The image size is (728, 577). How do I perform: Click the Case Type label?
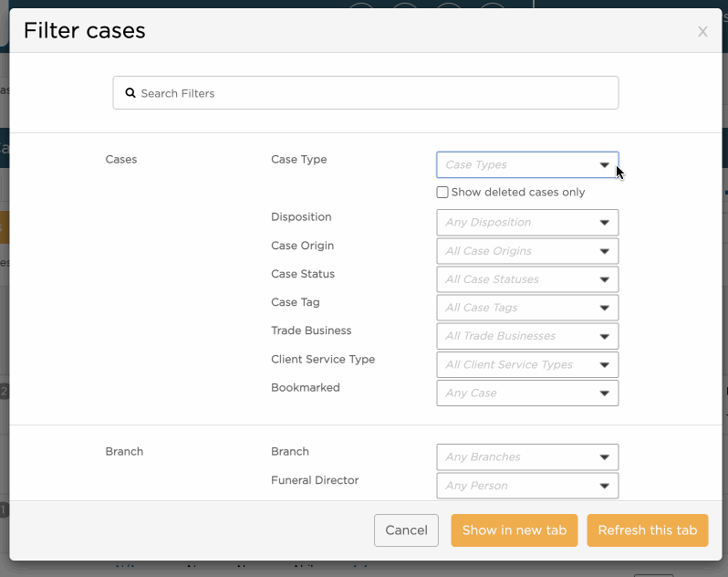[x=299, y=160]
